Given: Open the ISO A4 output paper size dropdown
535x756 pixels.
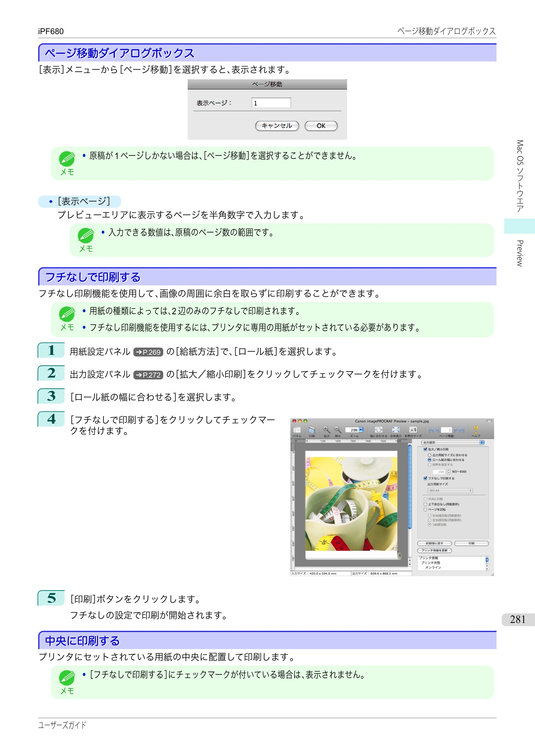Looking at the screenshot, I should pyautogui.click(x=450, y=491).
